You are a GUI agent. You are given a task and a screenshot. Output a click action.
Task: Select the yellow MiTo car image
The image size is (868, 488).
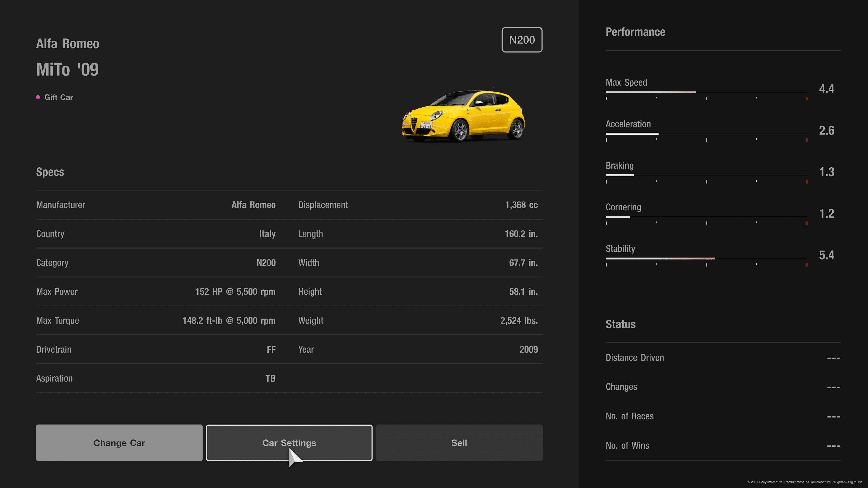(463, 115)
